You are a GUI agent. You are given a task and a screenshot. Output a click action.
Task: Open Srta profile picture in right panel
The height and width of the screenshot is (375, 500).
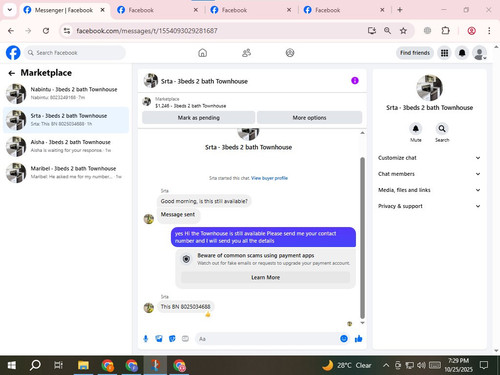tap(429, 88)
